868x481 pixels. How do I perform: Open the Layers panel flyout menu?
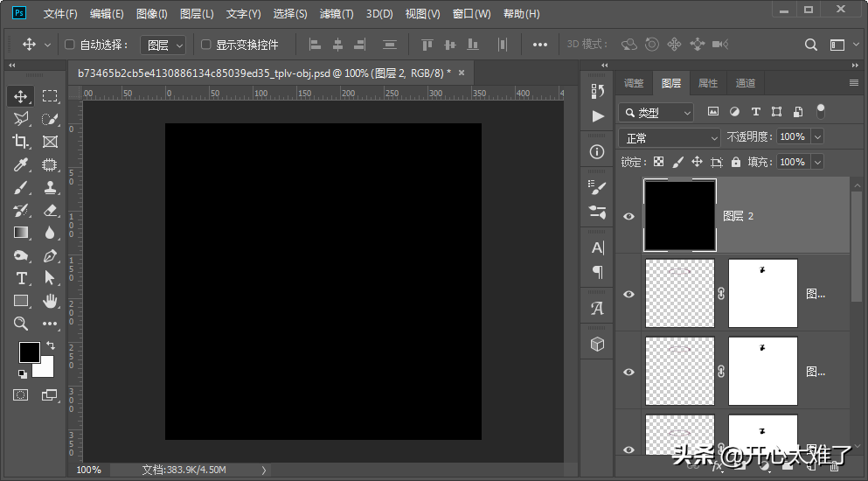[854, 83]
